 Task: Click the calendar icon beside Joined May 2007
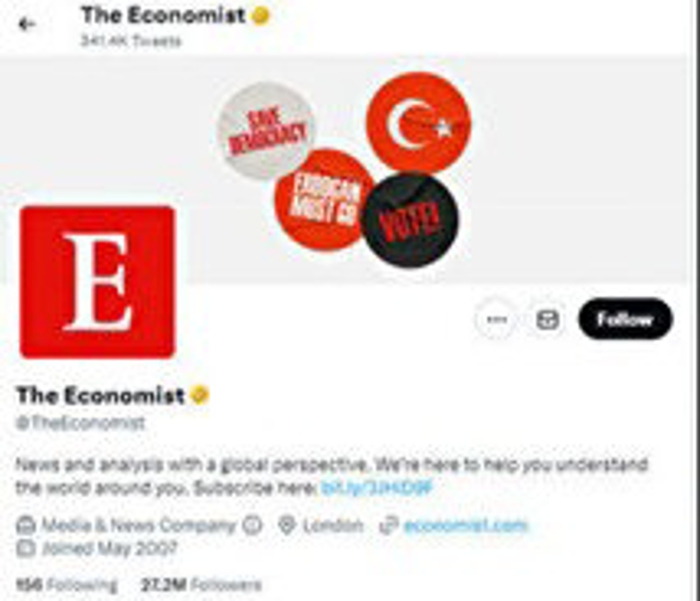[25, 548]
